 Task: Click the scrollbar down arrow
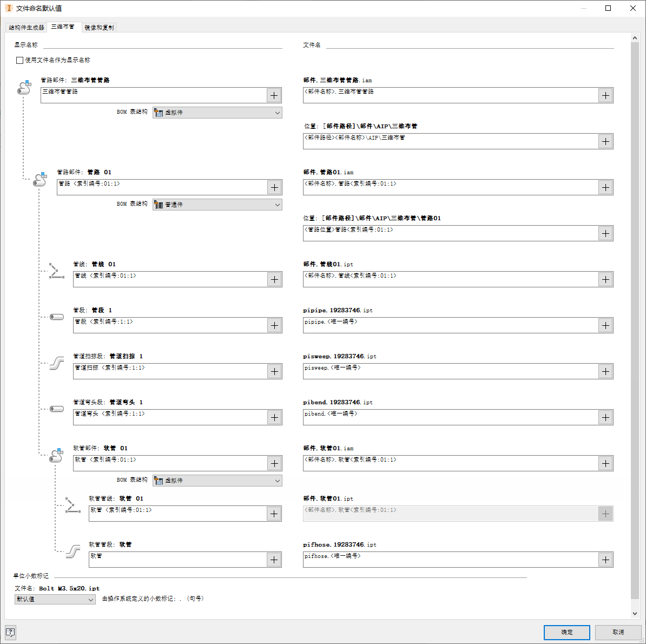click(635, 614)
